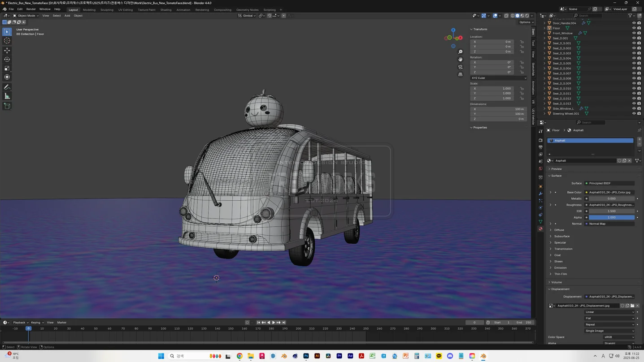Toggle wireframe viewport shading mode

click(513, 16)
